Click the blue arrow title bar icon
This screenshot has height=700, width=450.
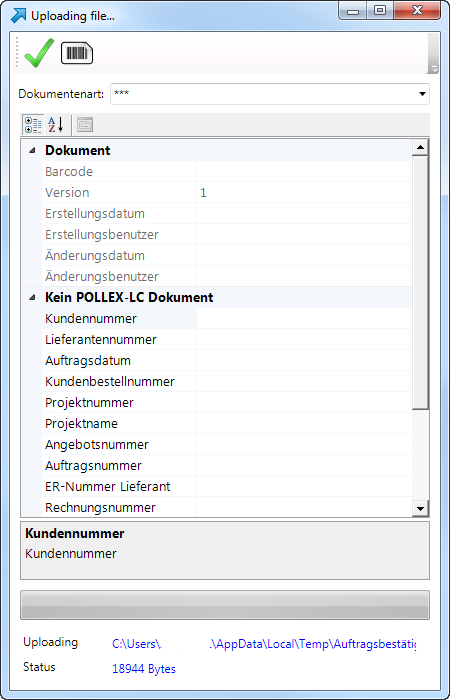pos(18,16)
